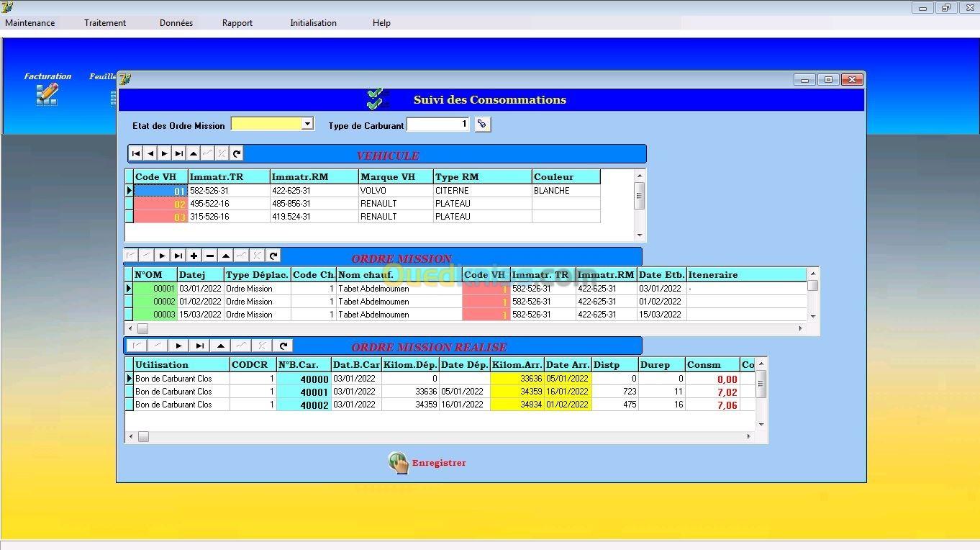This screenshot has height=550, width=980.
Task: Click down arrow of ORDRE MISSION REALISE vertical scrollbar
Action: [762, 424]
